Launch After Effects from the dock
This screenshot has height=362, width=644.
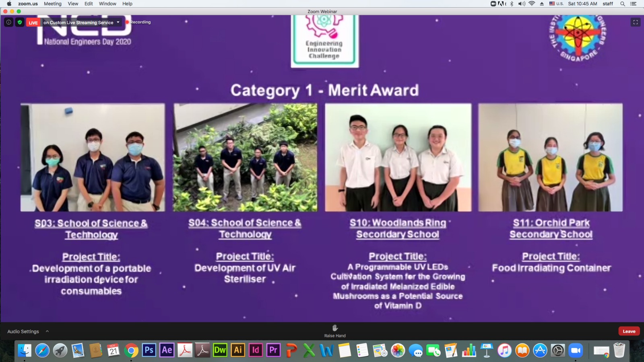167,350
